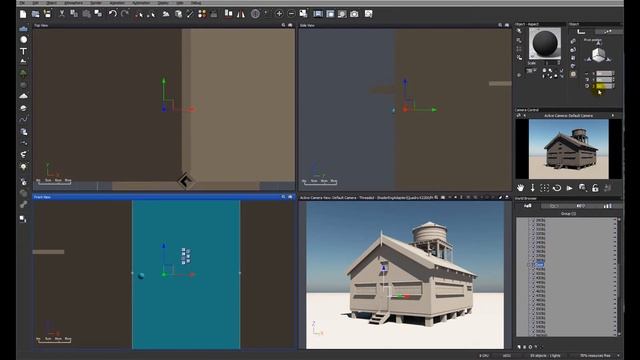Add a plant with the tree icon
Screen dimensions: 640x360
24,73
